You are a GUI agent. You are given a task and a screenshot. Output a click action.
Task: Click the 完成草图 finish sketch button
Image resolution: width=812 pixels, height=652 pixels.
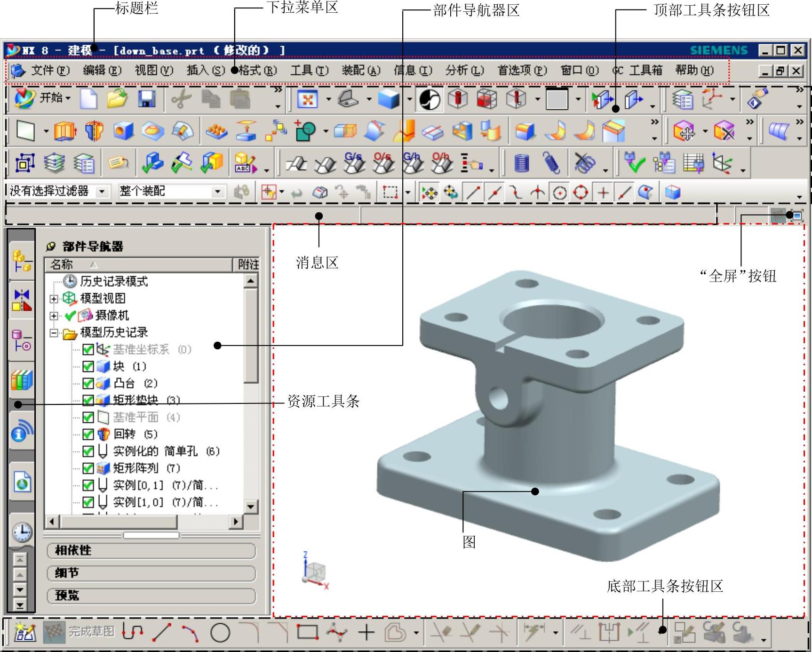79,632
